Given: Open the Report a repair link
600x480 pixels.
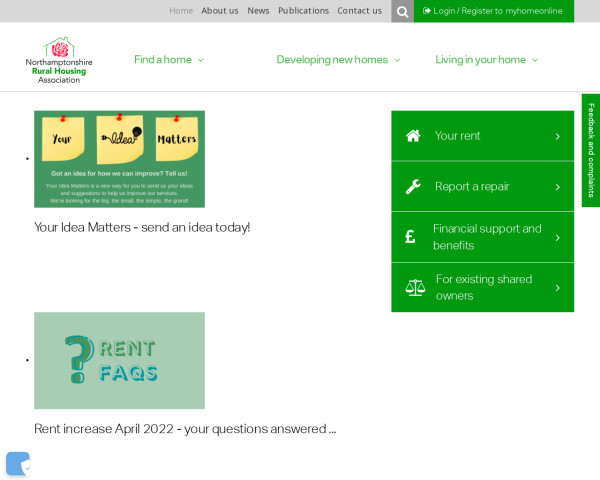Looking at the screenshot, I should tap(483, 186).
